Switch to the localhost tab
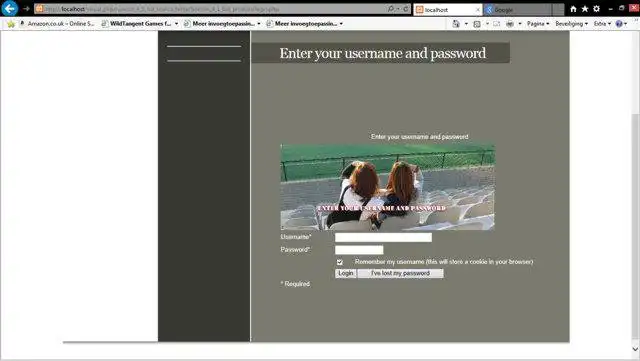 click(448, 9)
